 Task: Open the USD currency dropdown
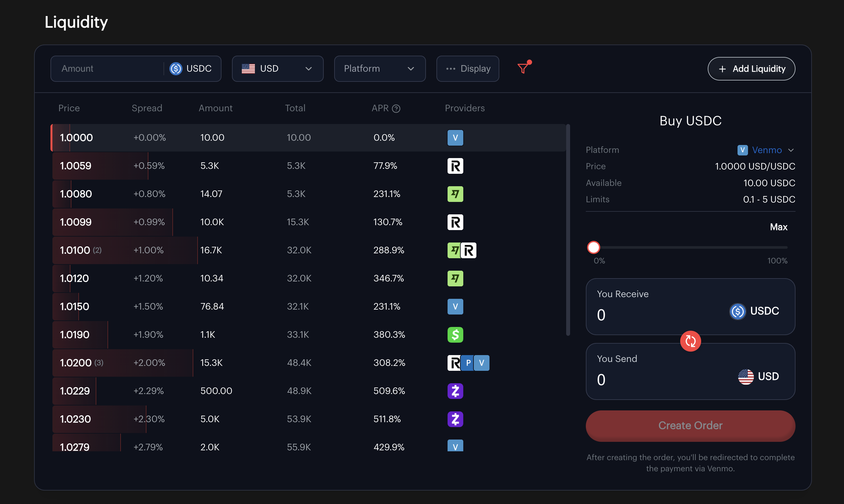278,69
